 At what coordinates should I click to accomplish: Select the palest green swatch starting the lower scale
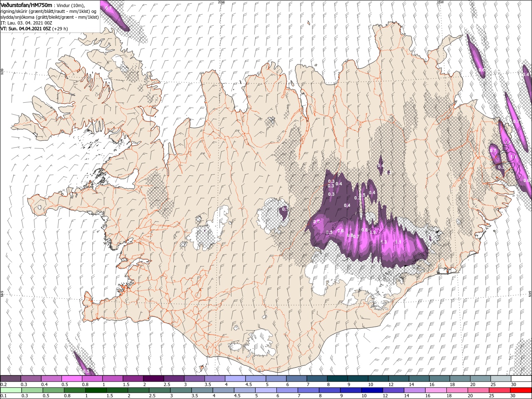point(10,390)
